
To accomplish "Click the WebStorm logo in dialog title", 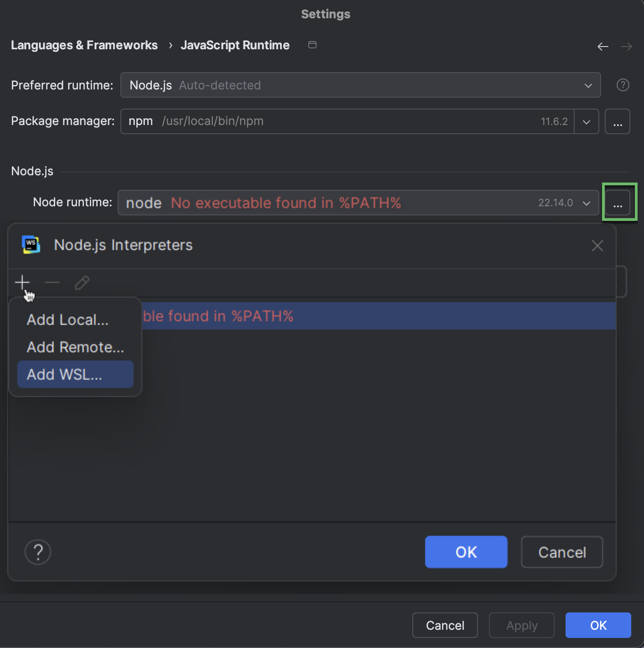I will point(30,245).
